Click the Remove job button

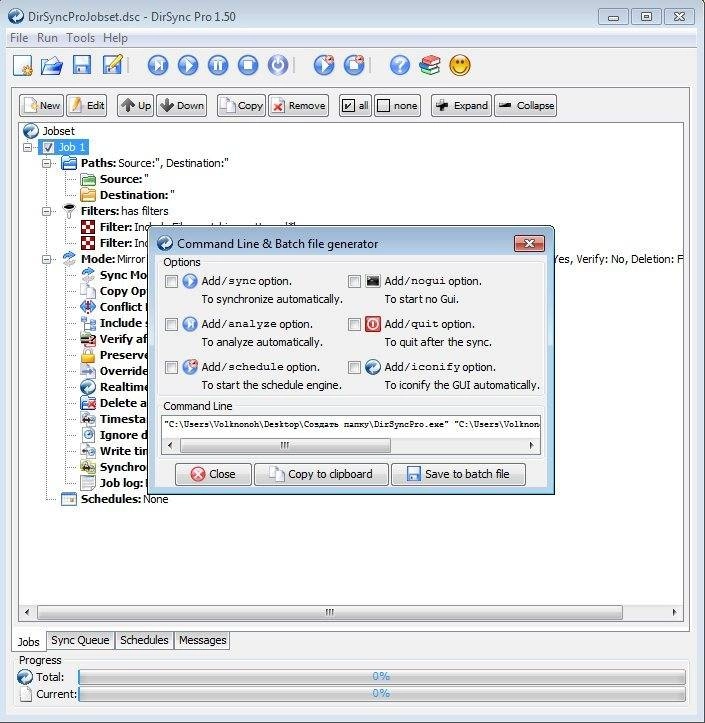[298, 106]
